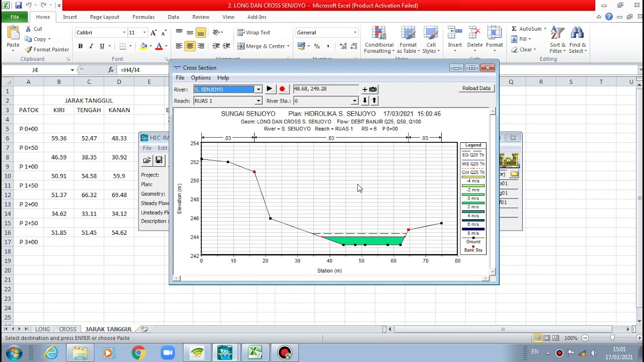Apply comma style format
The height and width of the screenshot is (362, 644).
[328, 46]
